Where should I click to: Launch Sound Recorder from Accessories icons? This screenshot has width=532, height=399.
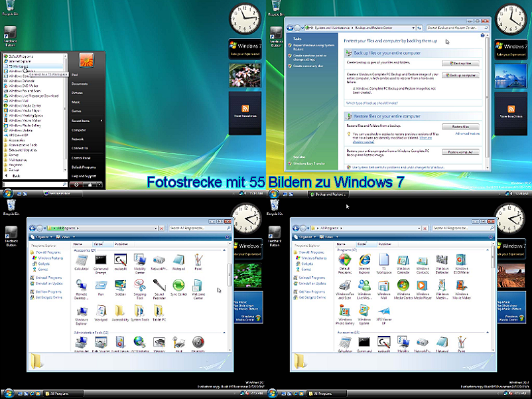click(160, 286)
